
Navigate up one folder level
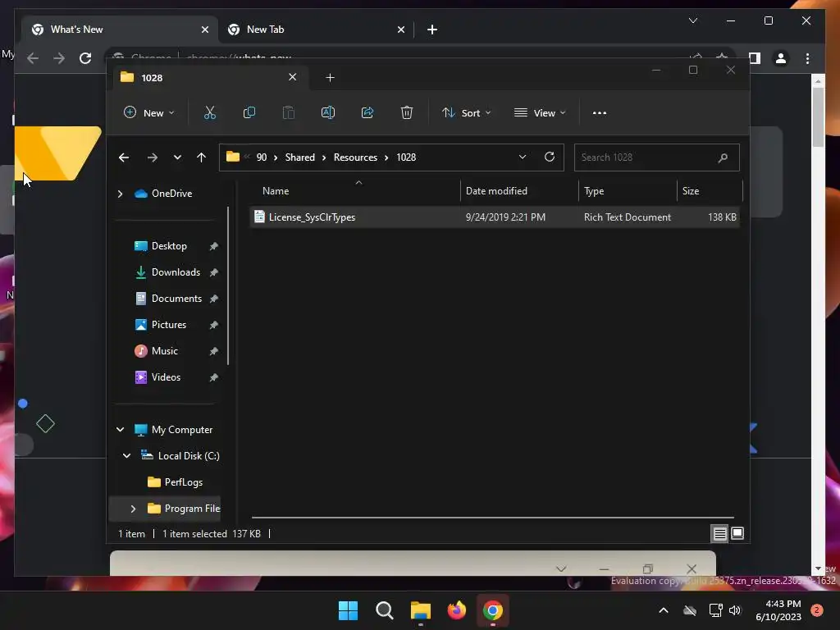point(201,157)
